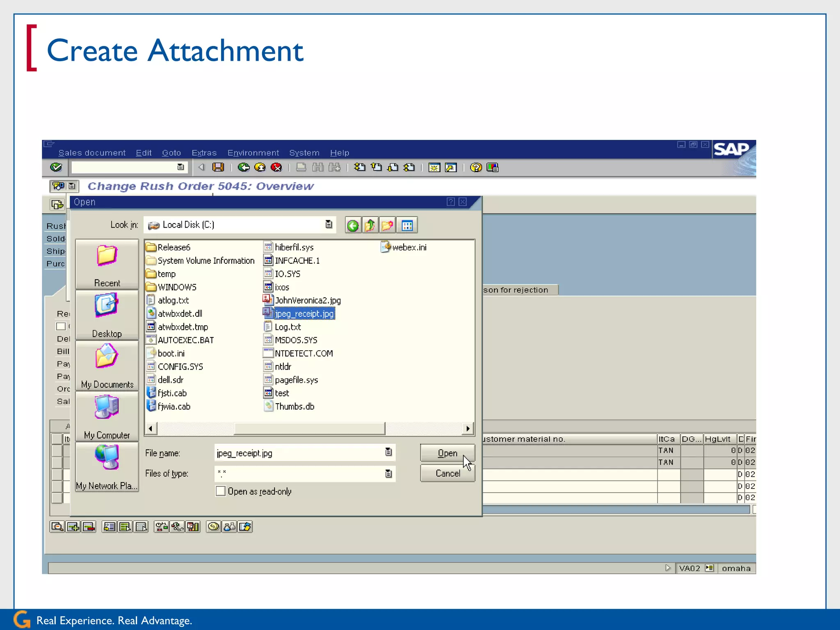Image resolution: width=840 pixels, height=630 pixels.
Task: Create new folder in Open dialog
Action: [x=387, y=225]
